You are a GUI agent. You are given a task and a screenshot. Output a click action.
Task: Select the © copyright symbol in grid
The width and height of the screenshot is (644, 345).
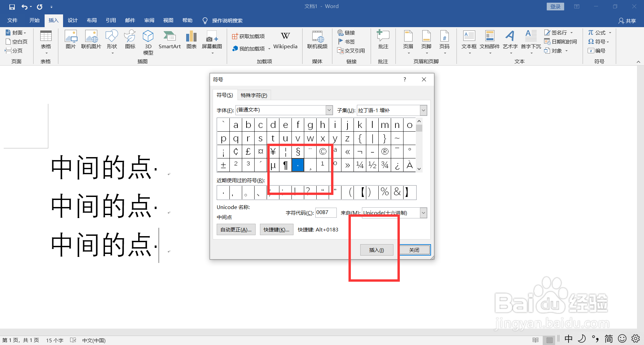pyautogui.click(x=323, y=152)
